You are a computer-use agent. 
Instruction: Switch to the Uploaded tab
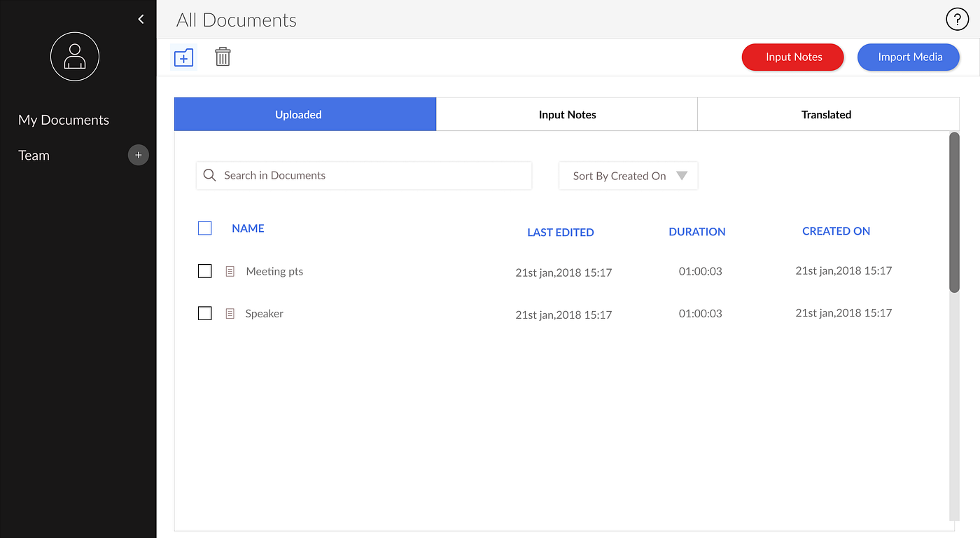point(305,114)
